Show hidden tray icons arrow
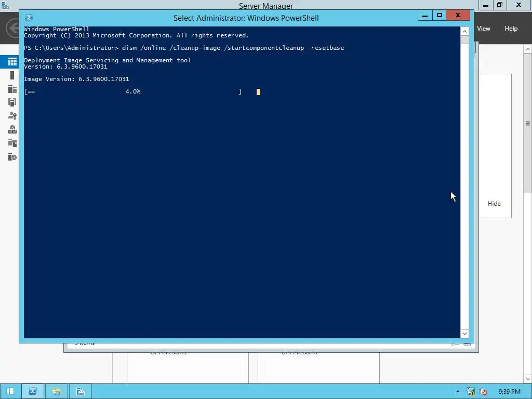 click(458, 391)
